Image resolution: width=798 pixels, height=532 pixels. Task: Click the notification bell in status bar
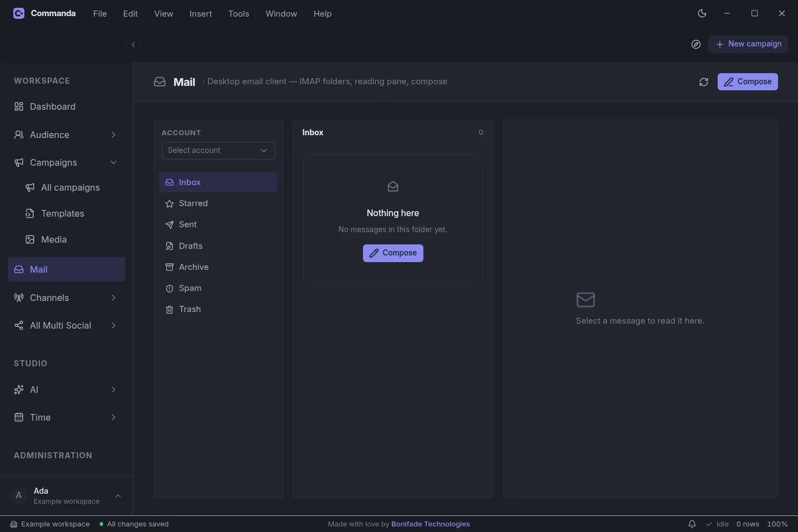pyautogui.click(x=692, y=524)
